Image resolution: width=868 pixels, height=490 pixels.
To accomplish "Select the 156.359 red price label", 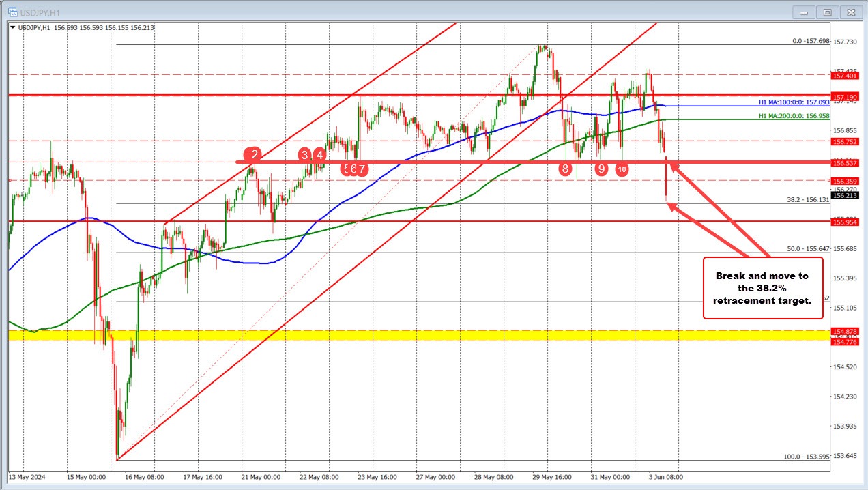I will point(845,181).
